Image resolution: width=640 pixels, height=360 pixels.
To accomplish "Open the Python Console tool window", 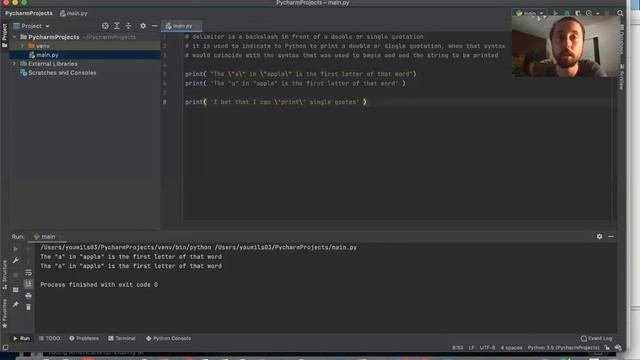I will coord(168,338).
